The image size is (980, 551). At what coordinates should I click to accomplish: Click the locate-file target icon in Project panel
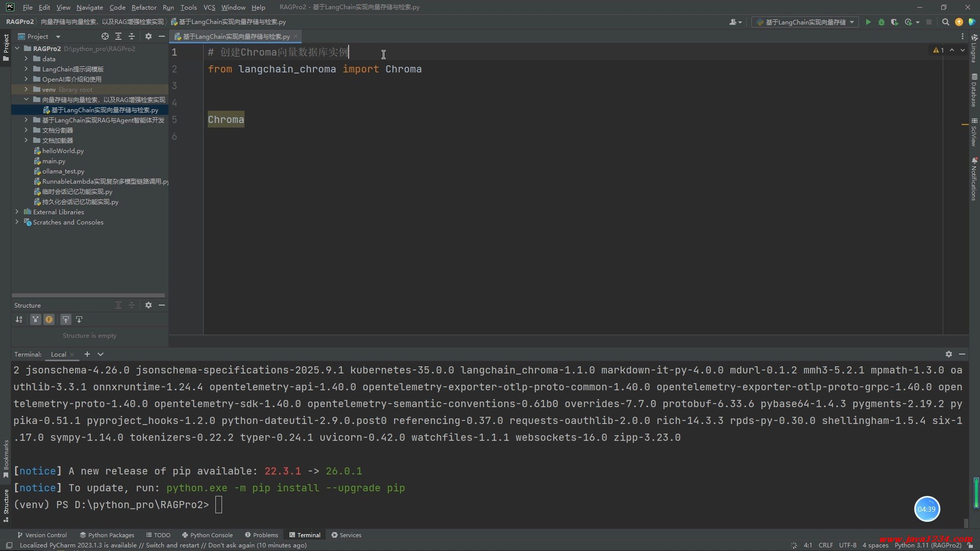point(105,36)
